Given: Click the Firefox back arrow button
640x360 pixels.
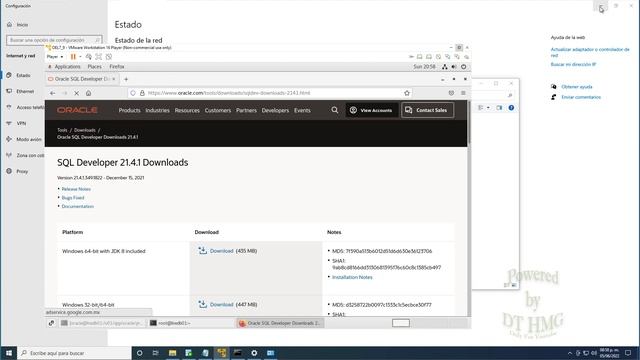Looking at the screenshot, I should pos(53,93).
